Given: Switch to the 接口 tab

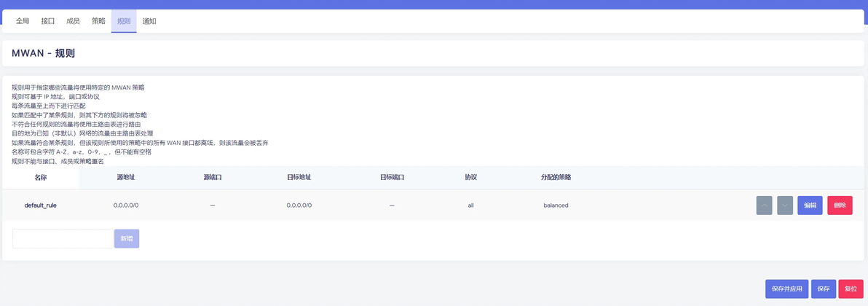Looking at the screenshot, I should point(48,21).
